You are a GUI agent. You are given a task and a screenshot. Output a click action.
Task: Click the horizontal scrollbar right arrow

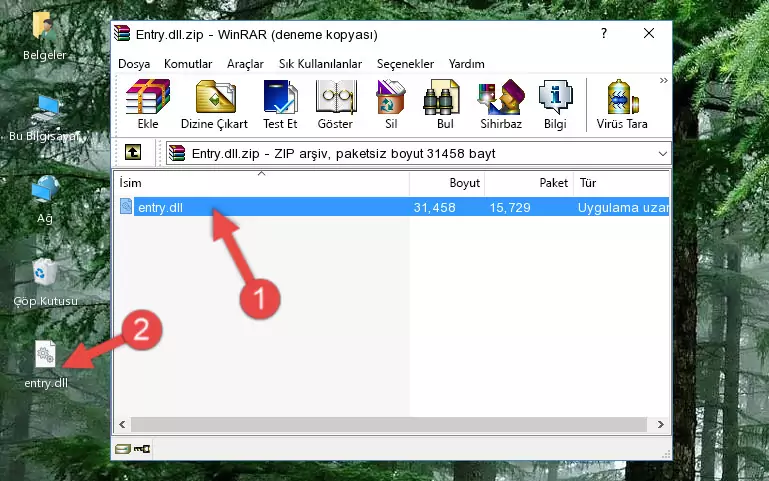point(661,425)
